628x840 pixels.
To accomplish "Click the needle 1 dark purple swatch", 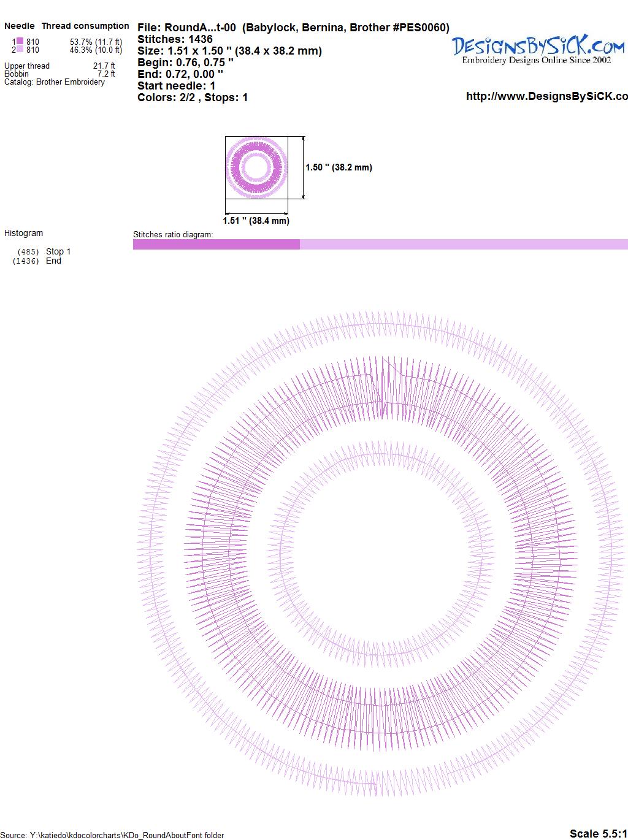I will click(20, 42).
